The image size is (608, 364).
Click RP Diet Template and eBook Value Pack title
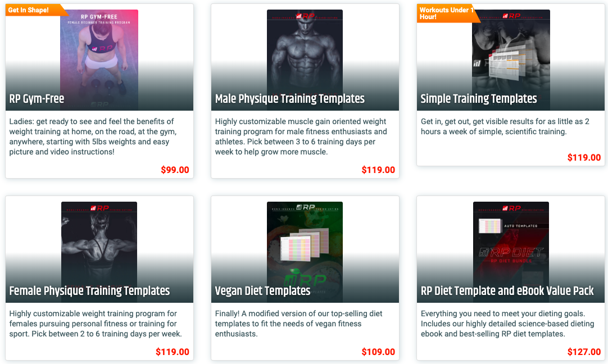click(507, 291)
